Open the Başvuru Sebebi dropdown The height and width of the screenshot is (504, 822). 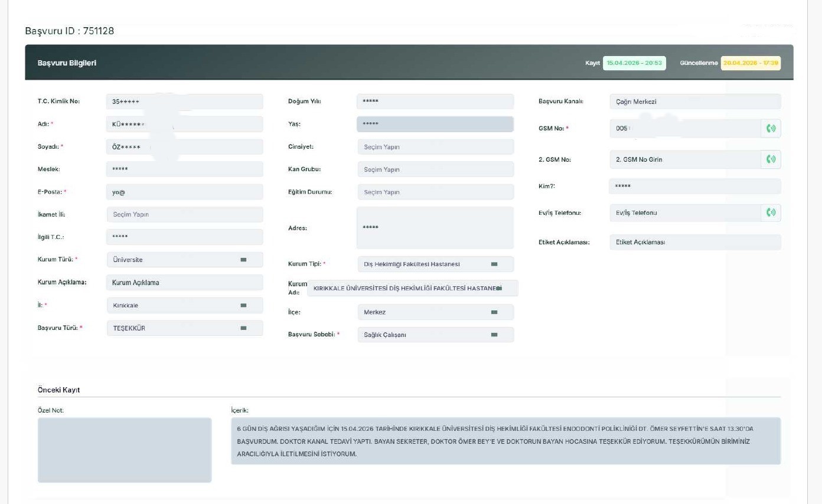(x=435, y=335)
